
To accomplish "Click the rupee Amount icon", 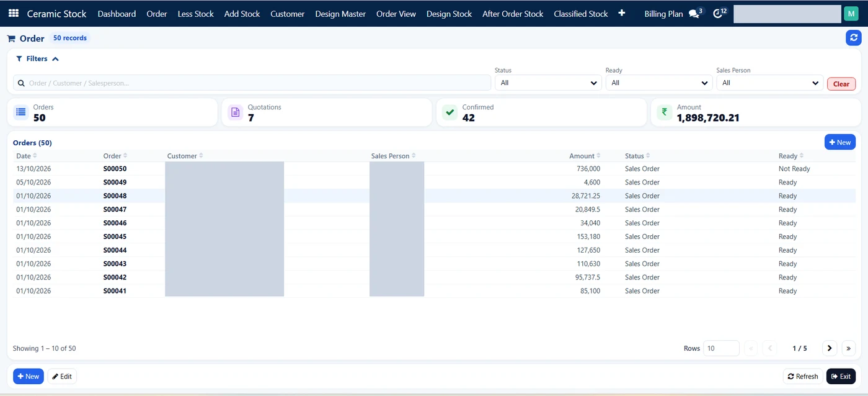I will 664,112.
